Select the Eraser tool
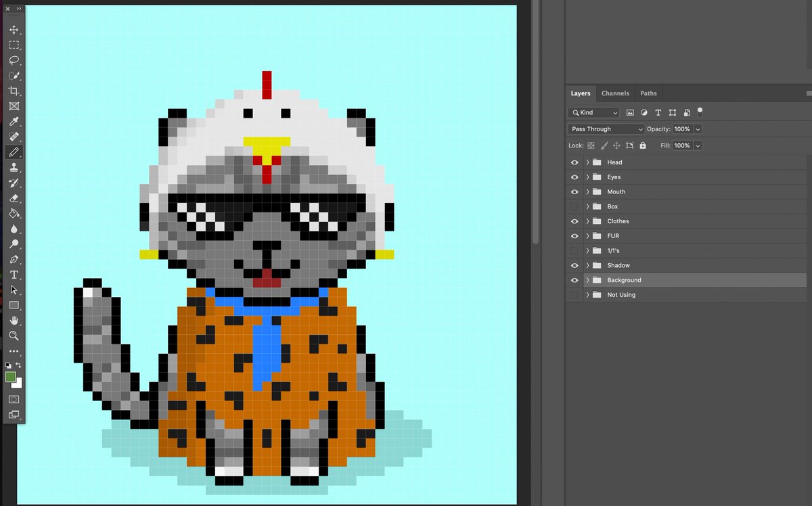Viewport: 812px width, 506px height. [14, 198]
